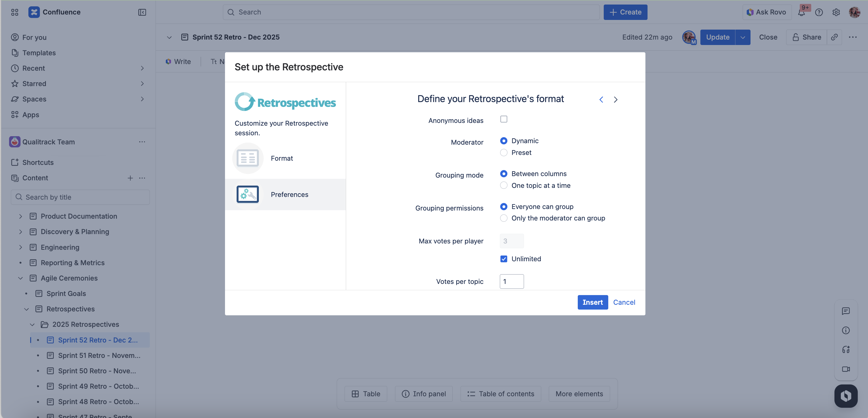Click the copy link icon
The width and height of the screenshot is (868, 418).
pos(834,37)
